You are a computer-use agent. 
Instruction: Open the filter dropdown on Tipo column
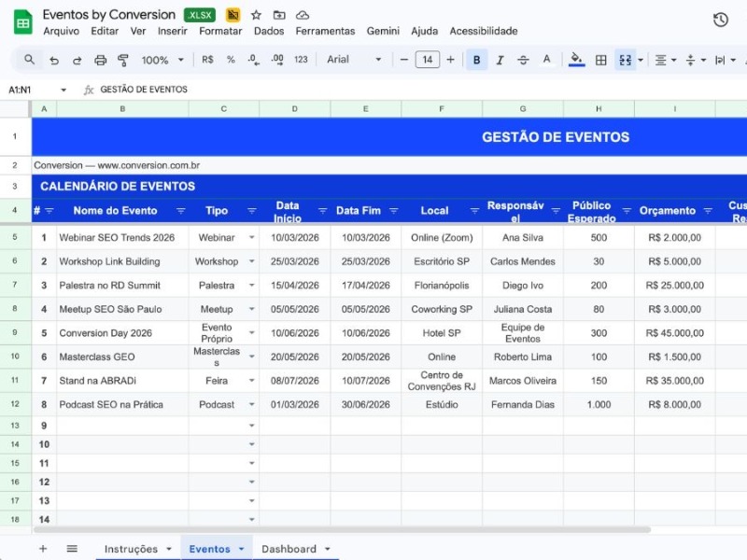coord(250,210)
